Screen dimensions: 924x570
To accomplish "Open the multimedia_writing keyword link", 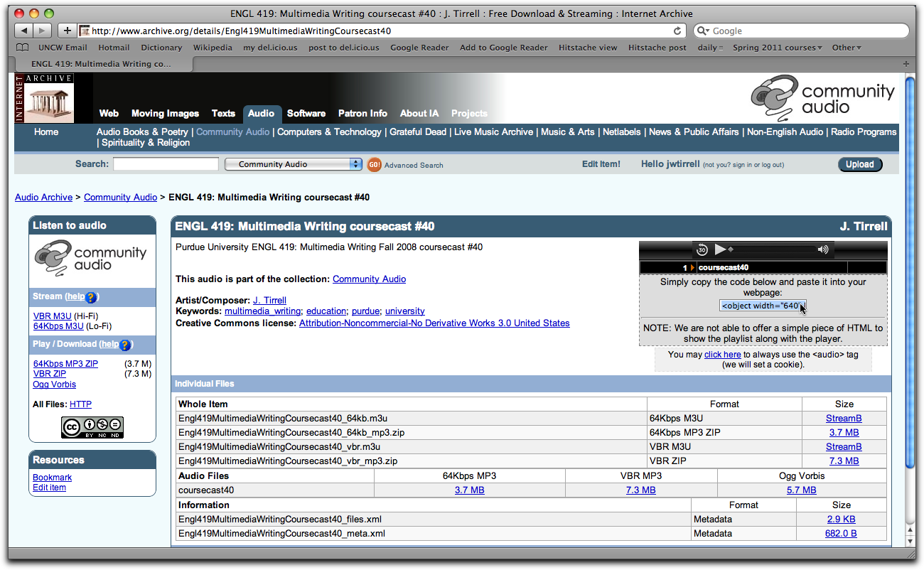I will pyautogui.click(x=263, y=311).
